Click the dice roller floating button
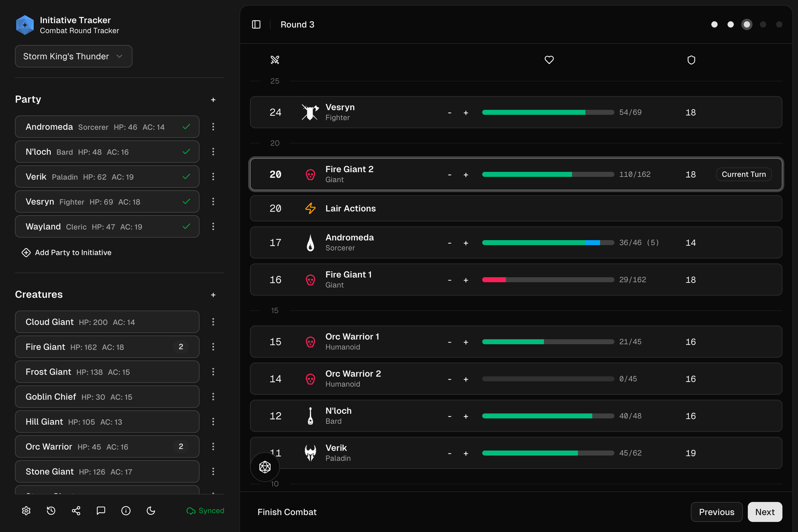Image resolution: width=798 pixels, height=532 pixels. (x=265, y=467)
